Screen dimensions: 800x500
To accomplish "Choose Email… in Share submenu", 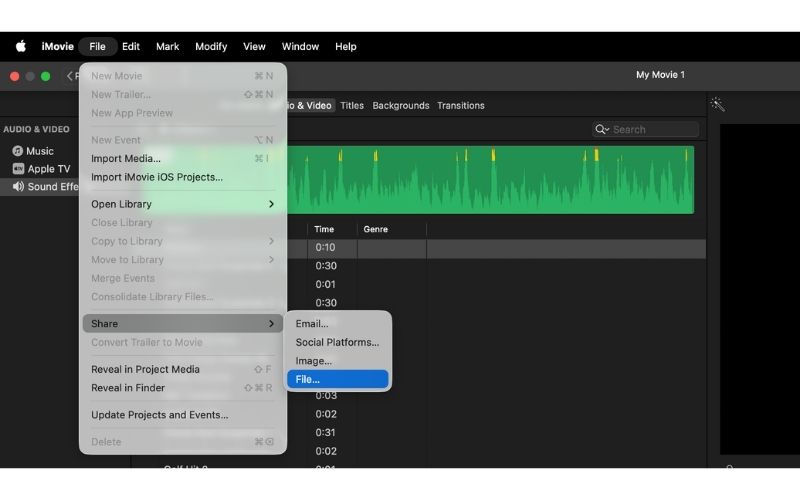I will pos(338,323).
